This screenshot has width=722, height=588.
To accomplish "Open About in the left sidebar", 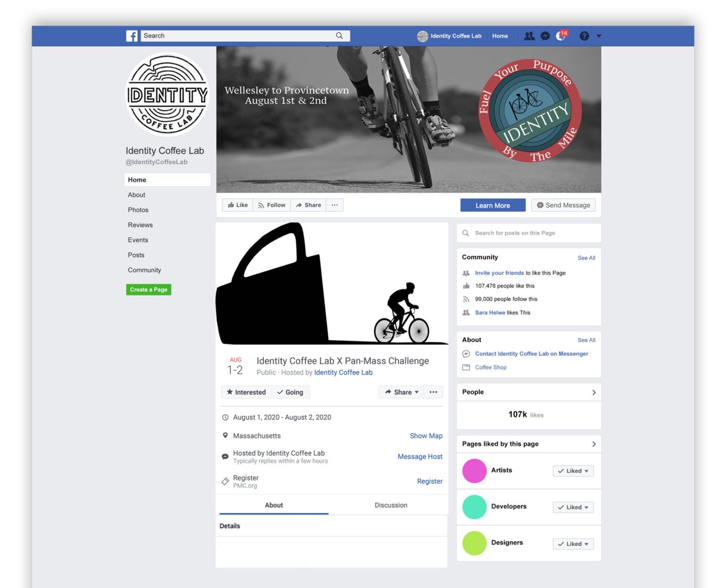I will tap(137, 195).
